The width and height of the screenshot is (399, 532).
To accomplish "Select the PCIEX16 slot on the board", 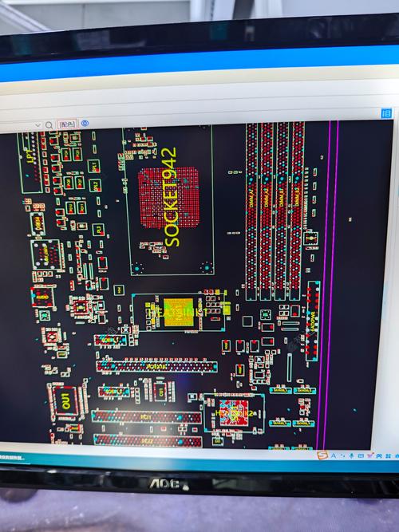I will pyautogui.click(x=157, y=366).
